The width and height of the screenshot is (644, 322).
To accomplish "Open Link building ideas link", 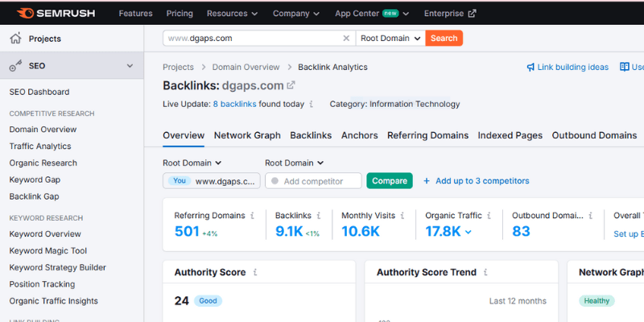I will tap(573, 68).
